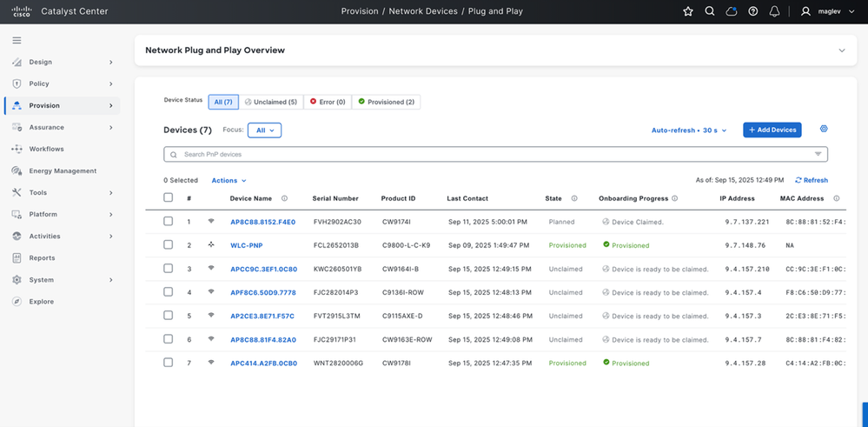
Task: Click the Device Name info icon
Action: (284, 198)
